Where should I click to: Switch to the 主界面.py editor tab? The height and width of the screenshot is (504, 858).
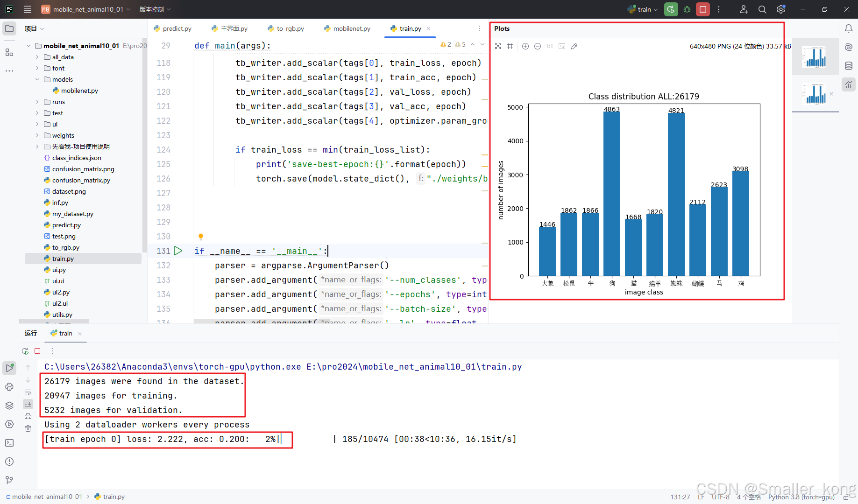[229, 28]
